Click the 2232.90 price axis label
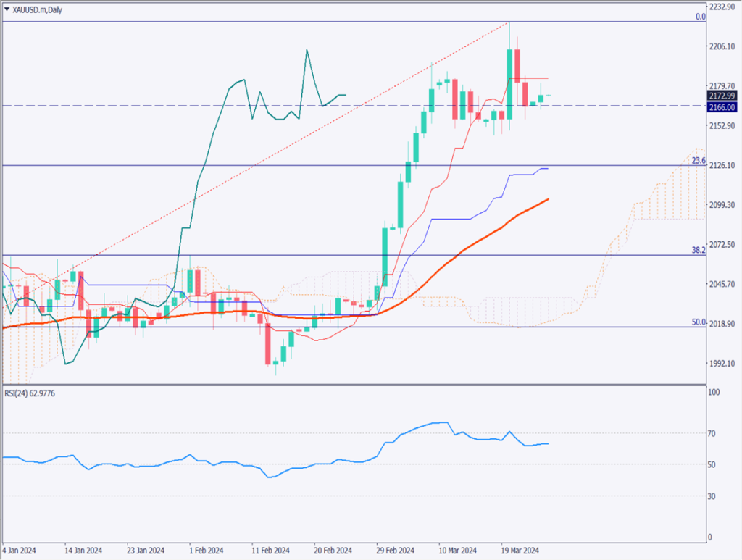 pyautogui.click(x=721, y=7)
